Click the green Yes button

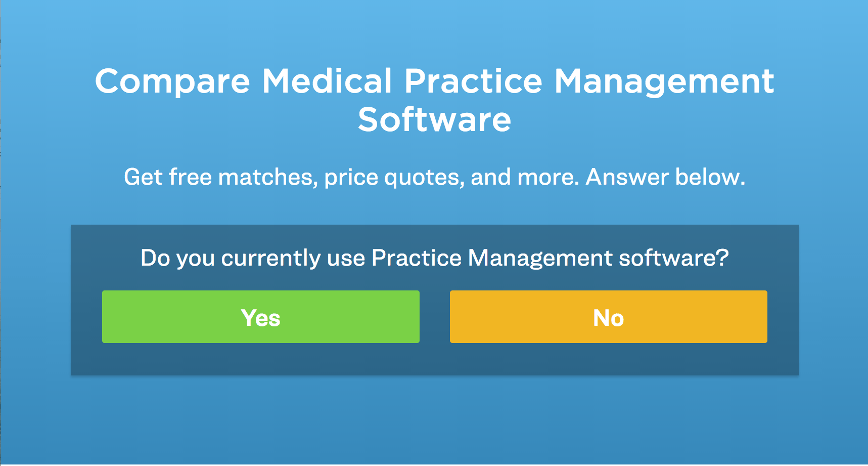261,317
